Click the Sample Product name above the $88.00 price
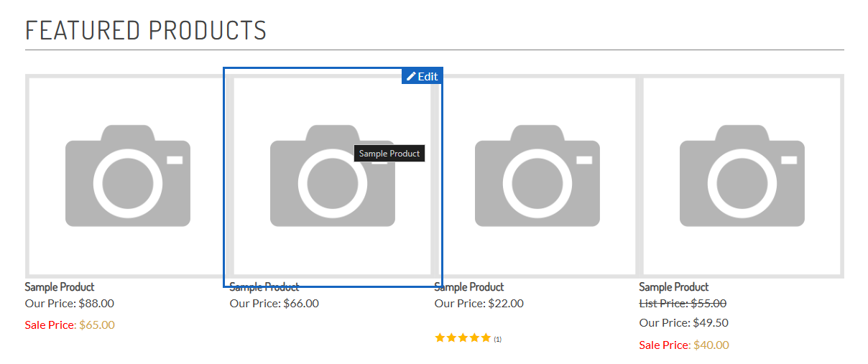 point(60,287)
